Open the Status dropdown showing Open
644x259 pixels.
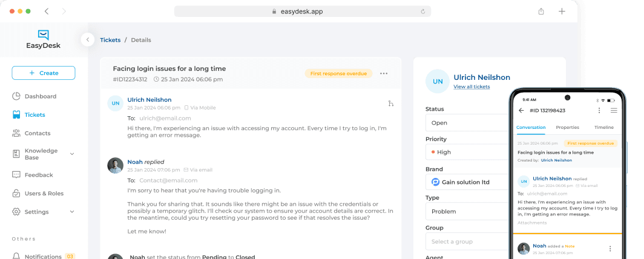(x=467, y=123)
